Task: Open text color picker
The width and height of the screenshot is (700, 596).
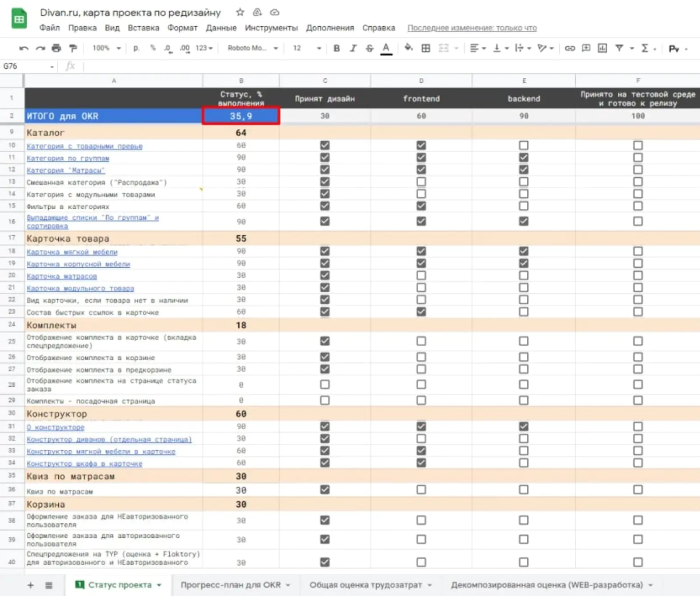Action: (386, 48)
